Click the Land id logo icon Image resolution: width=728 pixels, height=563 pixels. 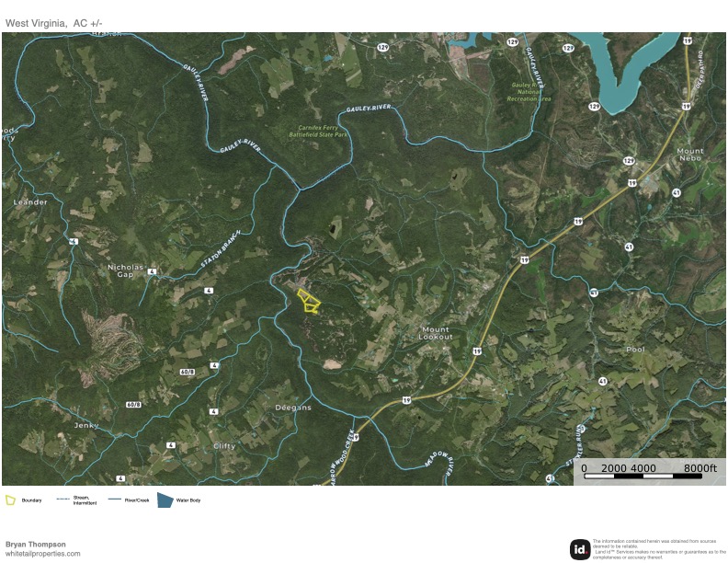(x=580, y=549)
